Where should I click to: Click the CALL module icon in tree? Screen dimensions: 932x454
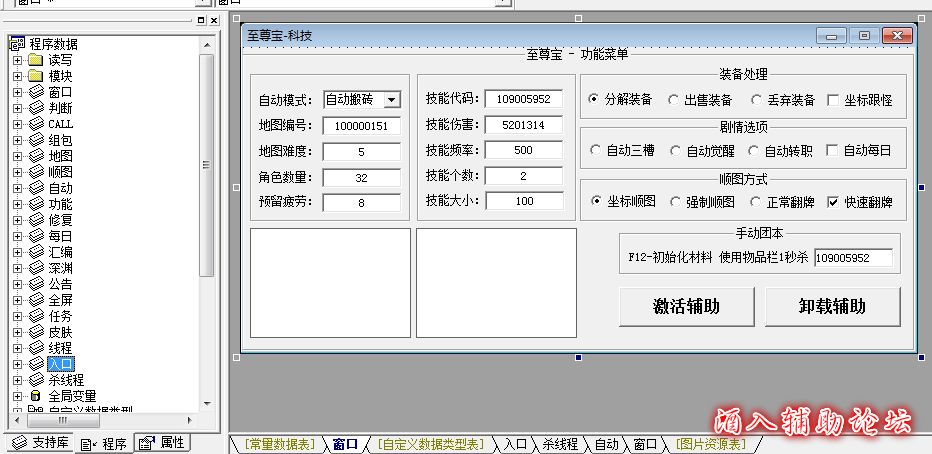coord(35,124)
